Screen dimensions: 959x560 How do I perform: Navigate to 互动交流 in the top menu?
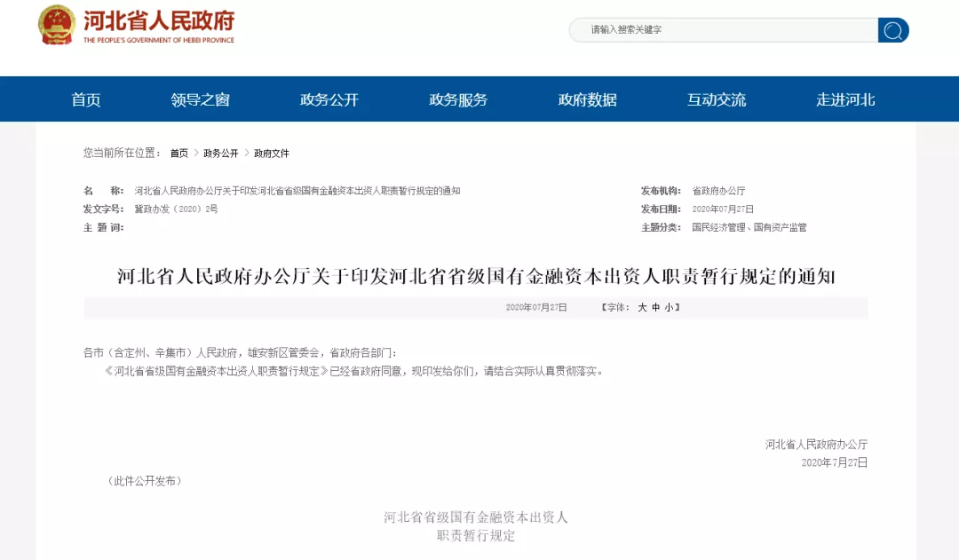coord(717,99)
